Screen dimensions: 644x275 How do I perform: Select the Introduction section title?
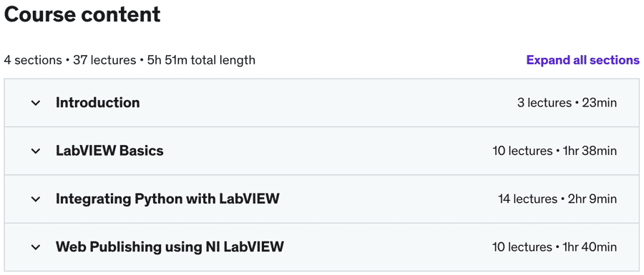[98, 102]
